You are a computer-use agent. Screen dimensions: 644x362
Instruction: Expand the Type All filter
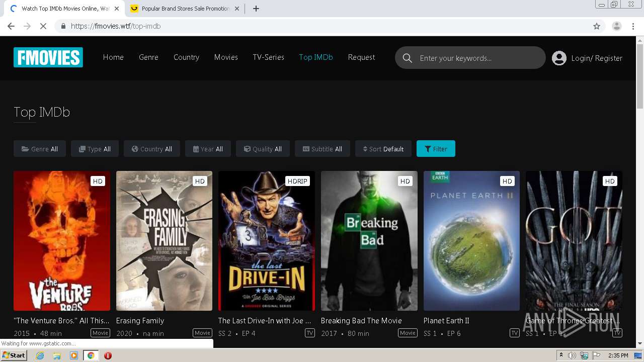coord(95,149)
